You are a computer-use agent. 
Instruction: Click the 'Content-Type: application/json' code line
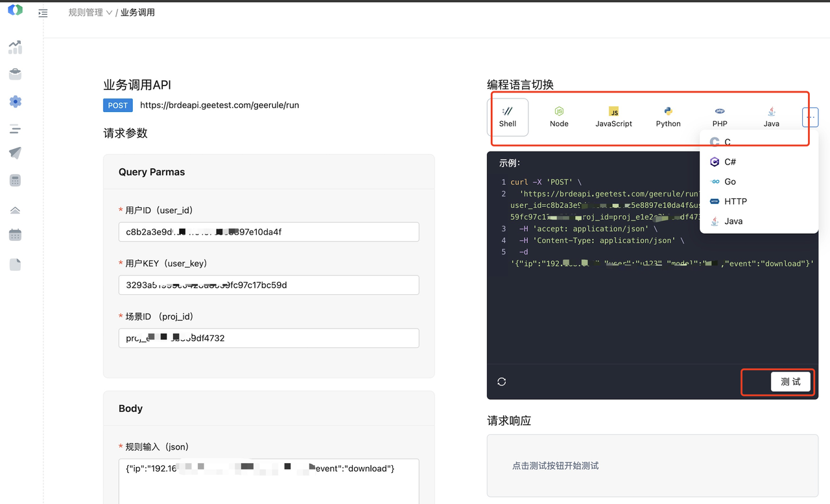pyautogui.click(x=602, y=240)
